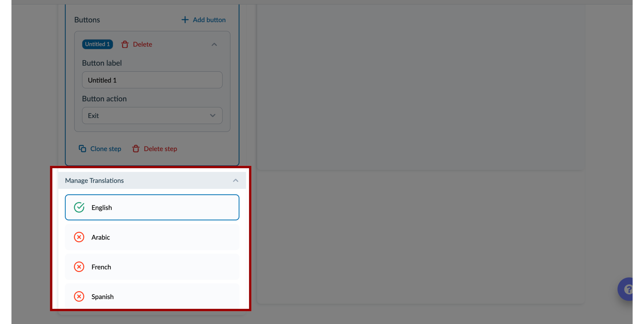
Task: Click the delete step icon
Action: pyautogui.click(x=136, y=148)
